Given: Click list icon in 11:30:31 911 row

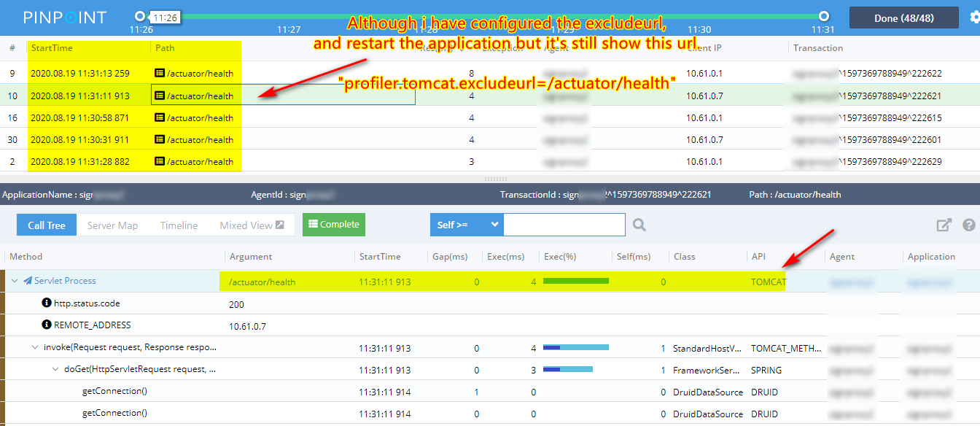Looking at the screenshot, I should click(160, 139).
